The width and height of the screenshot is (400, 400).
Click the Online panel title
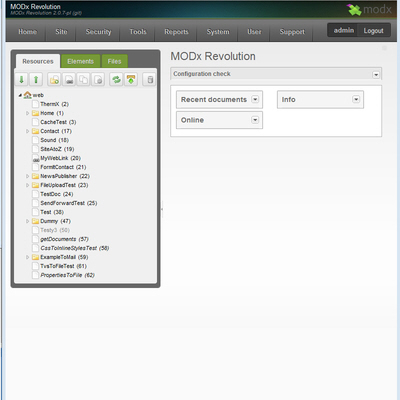(192, 120)
